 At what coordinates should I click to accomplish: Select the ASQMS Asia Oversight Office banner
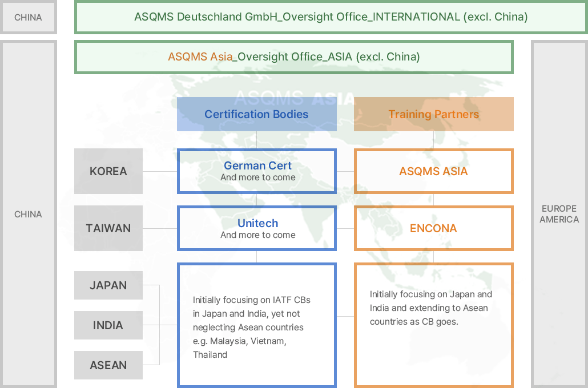[293, 57]
